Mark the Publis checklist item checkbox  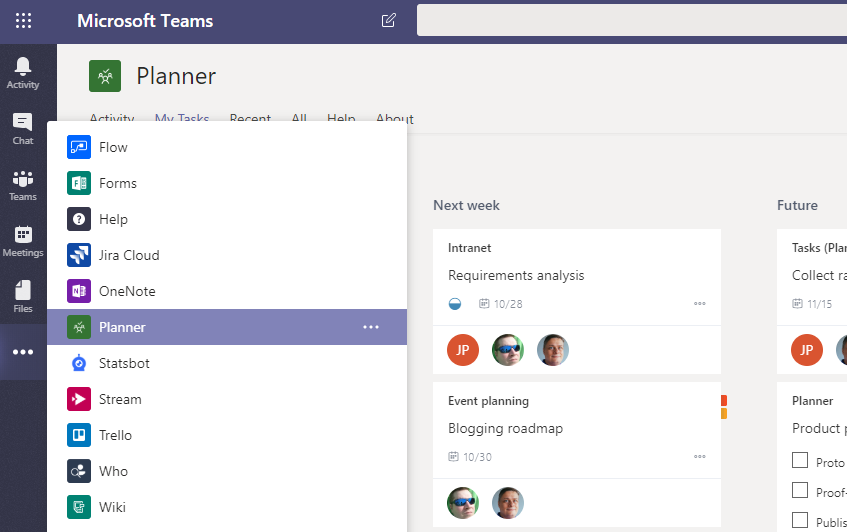coord(800,520)
